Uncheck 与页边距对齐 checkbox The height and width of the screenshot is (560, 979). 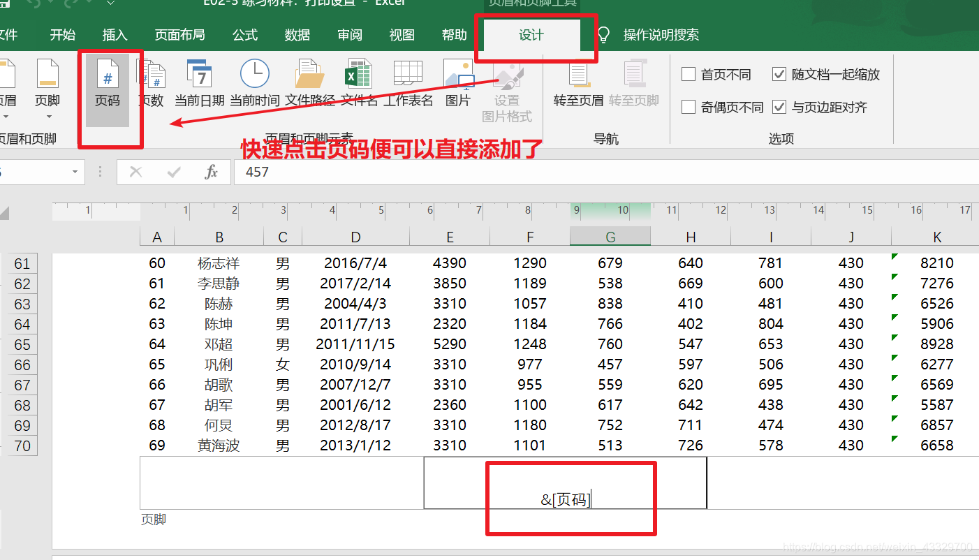[x=779, y=108]
